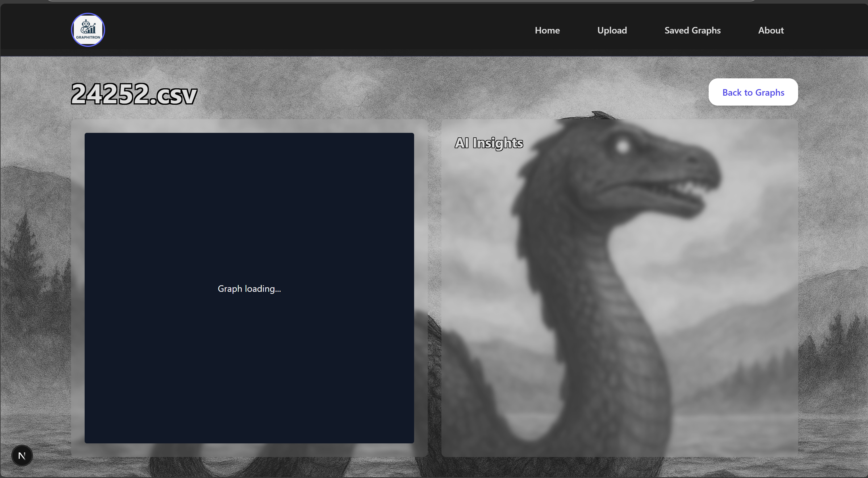Click the GRAPHITRON text in the logo
The width and height of the screenshot is (868, 478).
(x=88, y=37)
